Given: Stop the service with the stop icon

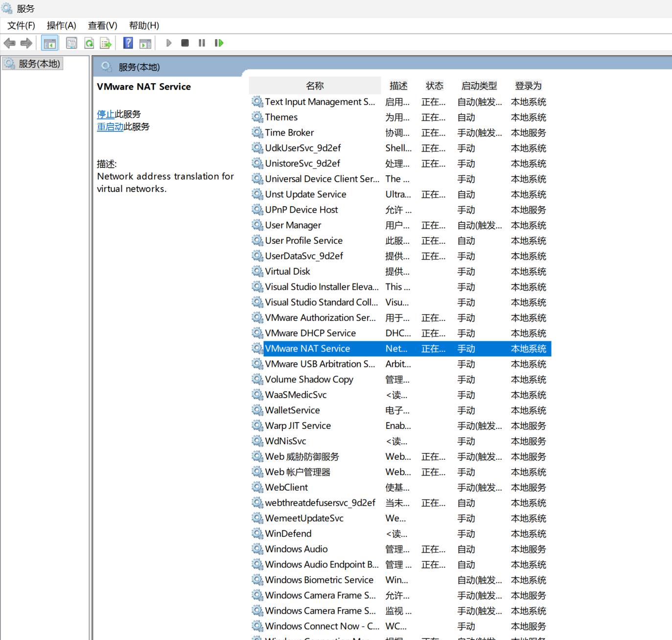Looking at the screenshot, I should pos(185,43).
